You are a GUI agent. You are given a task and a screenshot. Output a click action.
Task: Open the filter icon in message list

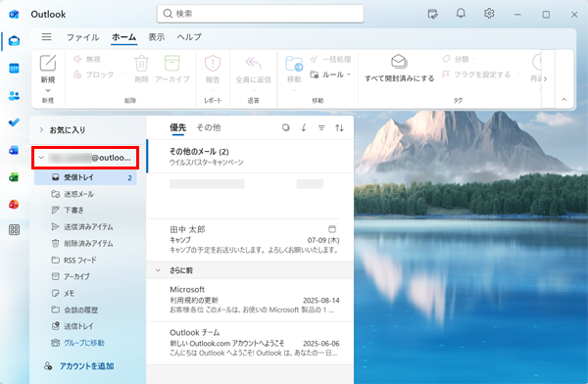pyautogui.click(x=321, y=128)
